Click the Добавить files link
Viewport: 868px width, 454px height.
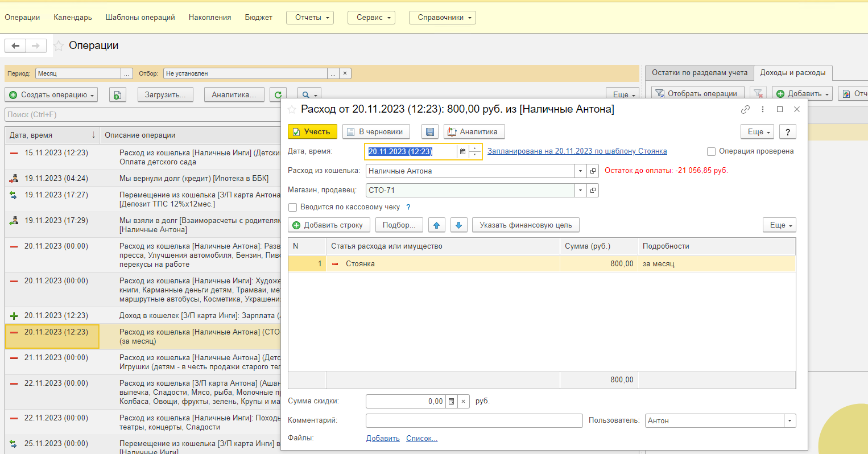coord(383,439)
